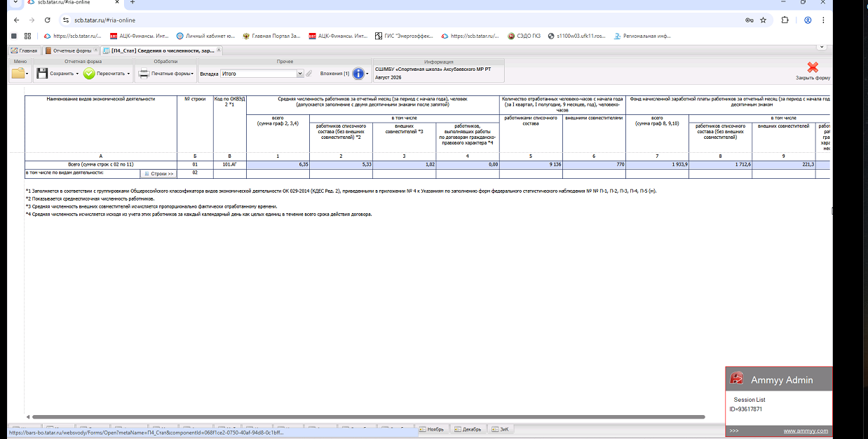Expand the Сохранить dropdown arrow
The height and width of the screenshot is (439, 868).
pyautogui.click(x=77, y=74)
